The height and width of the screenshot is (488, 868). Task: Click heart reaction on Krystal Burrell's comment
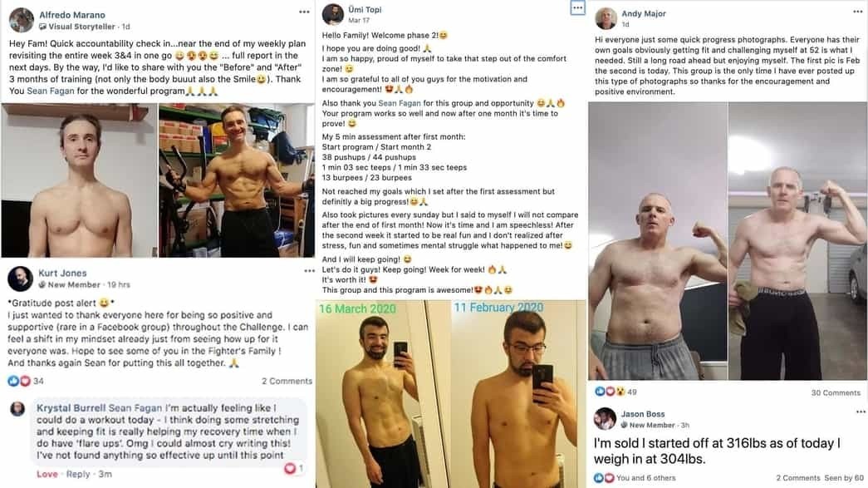point(290,469)
